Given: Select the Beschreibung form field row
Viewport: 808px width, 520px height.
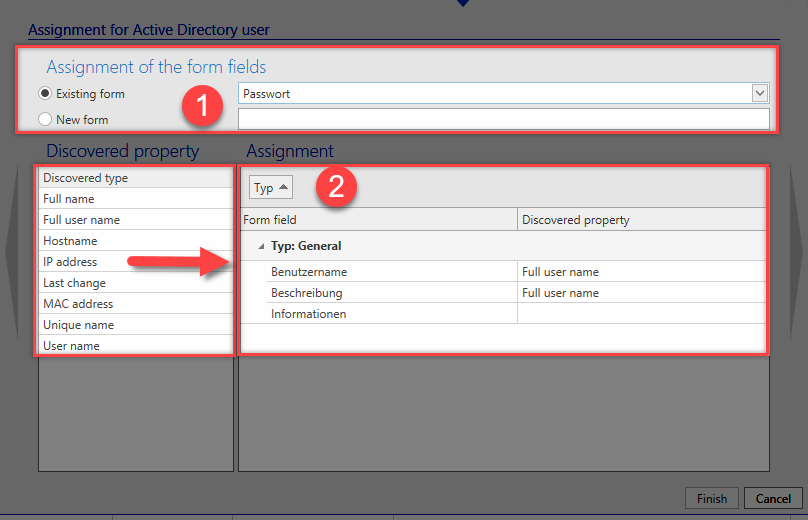Looking at the screenshot, I should (x=392, y=293).
